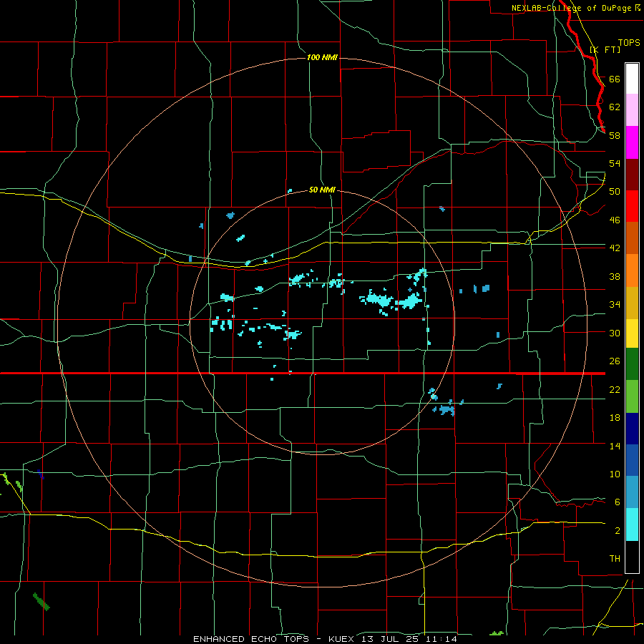Click the "50" legend value
Screen dimensions: 644x644
click(615, 191)
